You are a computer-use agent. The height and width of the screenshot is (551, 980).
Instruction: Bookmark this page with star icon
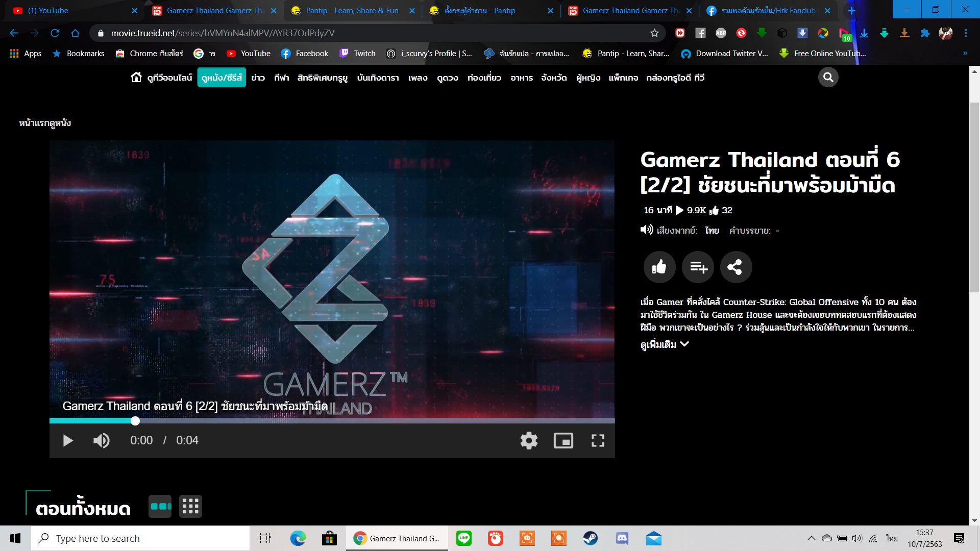[654, 33]
